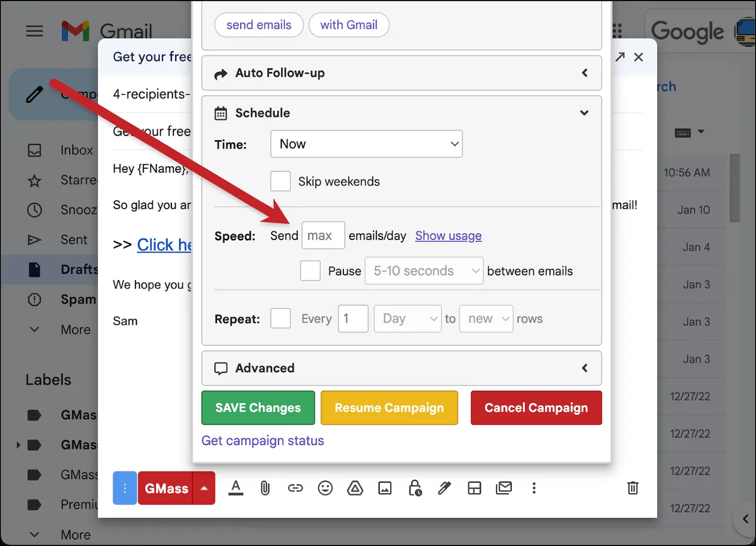
Task: Open the 5-10 seconds pause dropdown
Action: 424,271
